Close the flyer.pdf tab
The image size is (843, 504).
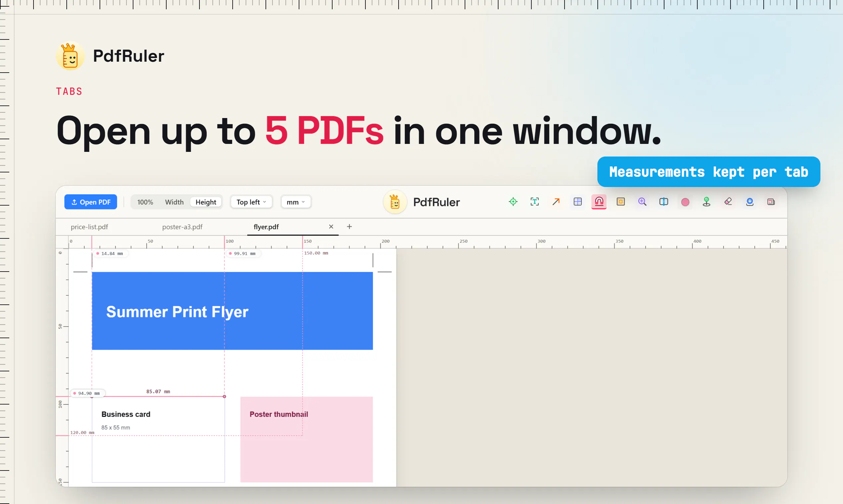click(x=331, y=226)
